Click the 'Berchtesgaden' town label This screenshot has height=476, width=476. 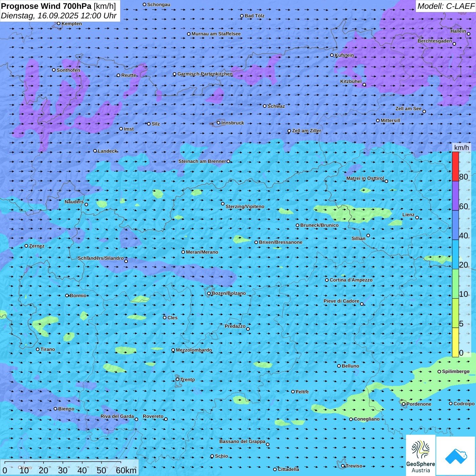point(435,41)
